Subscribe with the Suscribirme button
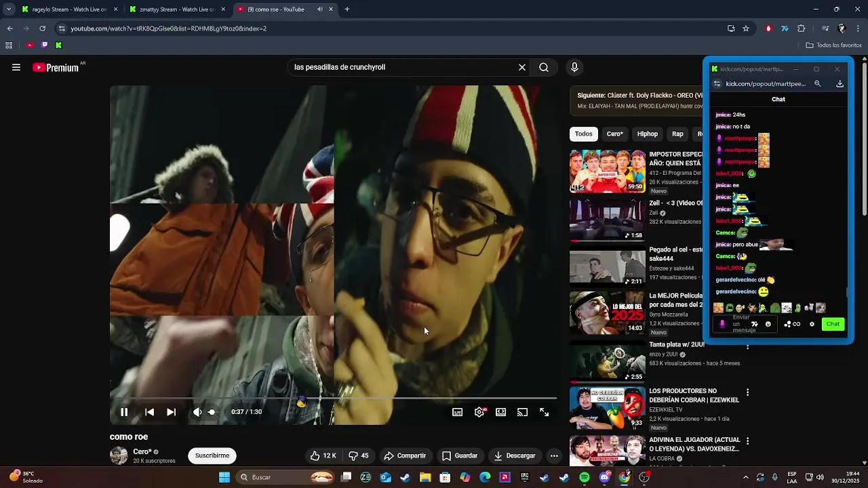The height and width of the screenshot is (488, 868). click(212, 455)
